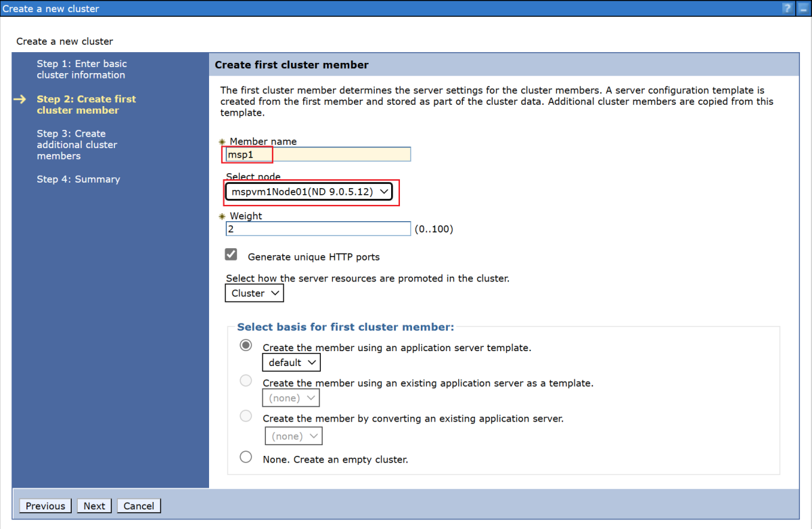Screen dimensions: 812x529
Task: Choose existing application server as a template option
Action: point(246,380)
